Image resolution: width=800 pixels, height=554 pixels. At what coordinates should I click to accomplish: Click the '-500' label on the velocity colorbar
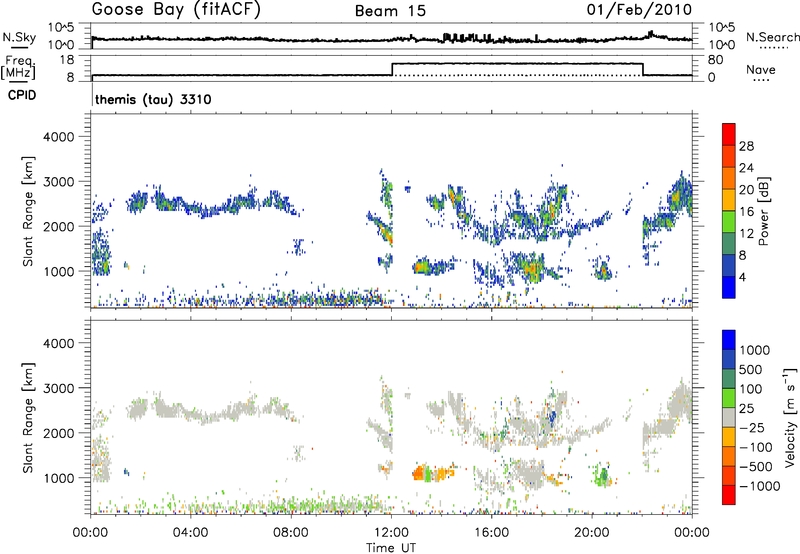point(756,467)
